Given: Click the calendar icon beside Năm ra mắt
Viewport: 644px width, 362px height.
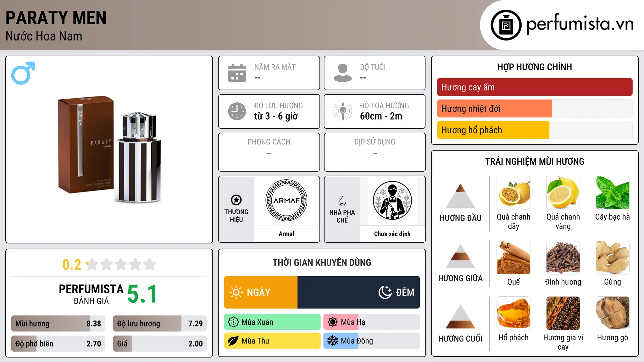Looking at the screenshot, I should (237, 73).
